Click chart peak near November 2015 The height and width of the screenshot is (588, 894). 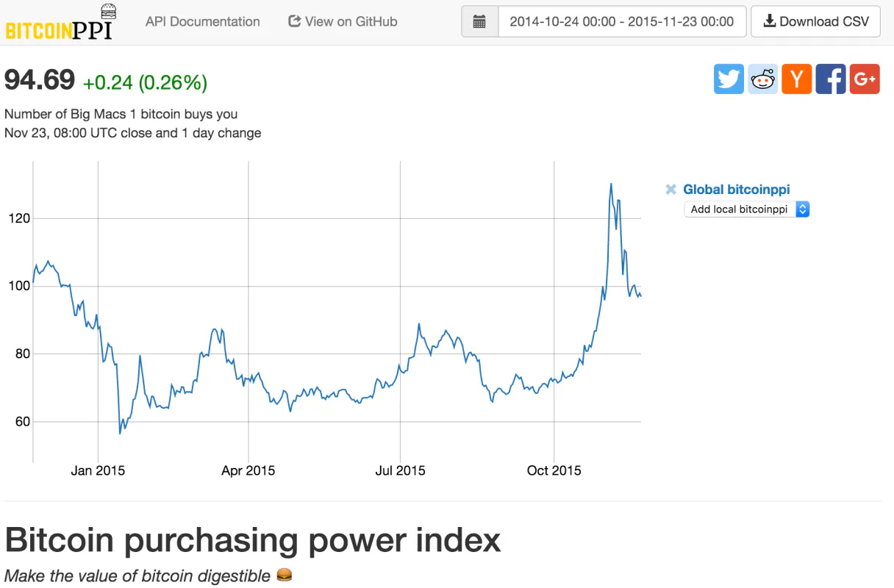(610, 184)
